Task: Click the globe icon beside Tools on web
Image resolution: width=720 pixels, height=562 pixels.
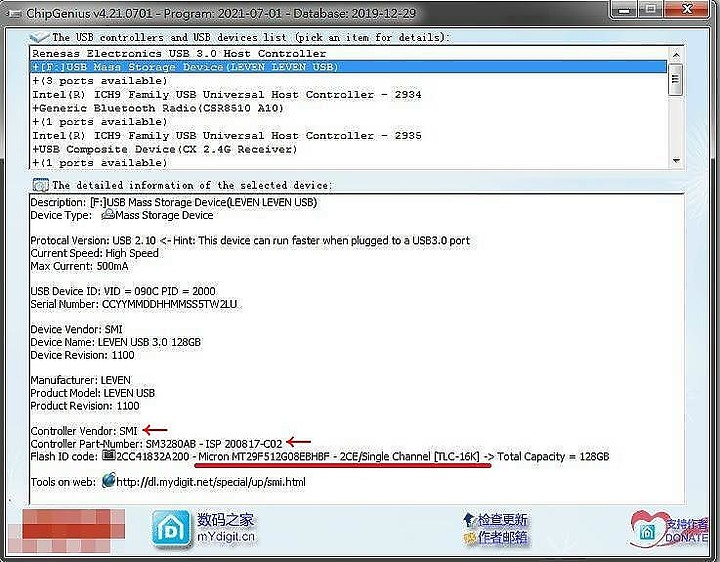Action: [x=108, y=481]
